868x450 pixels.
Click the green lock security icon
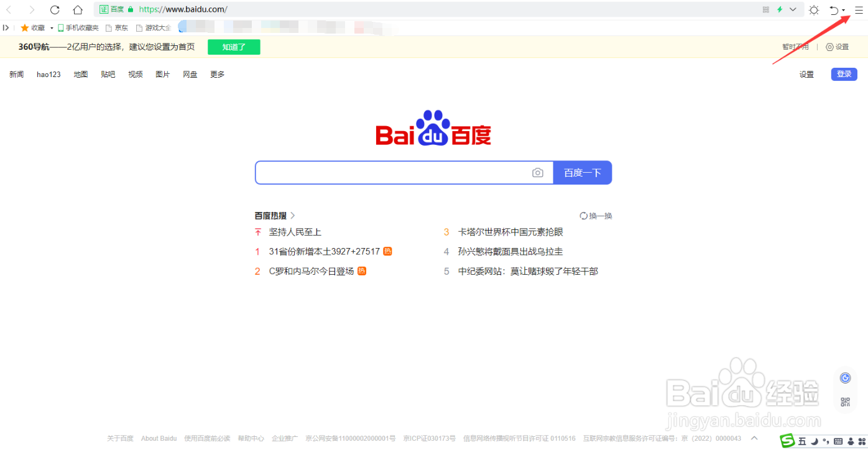131,9
